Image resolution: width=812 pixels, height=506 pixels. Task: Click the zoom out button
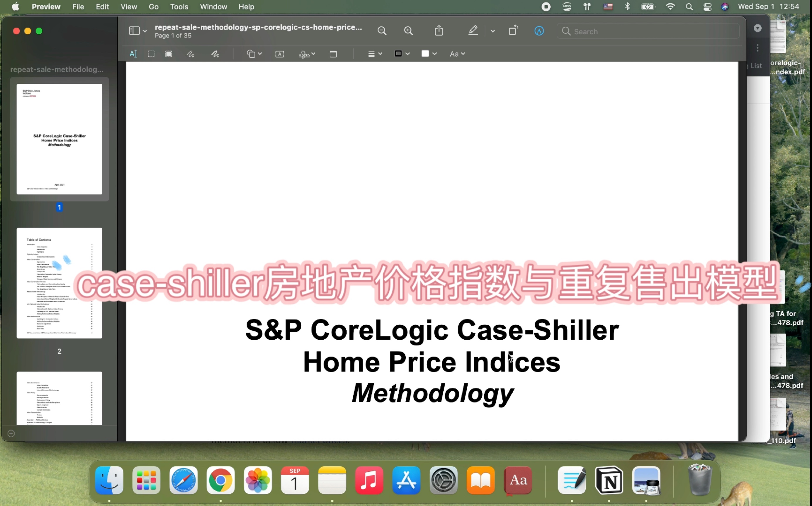point(381,31)
